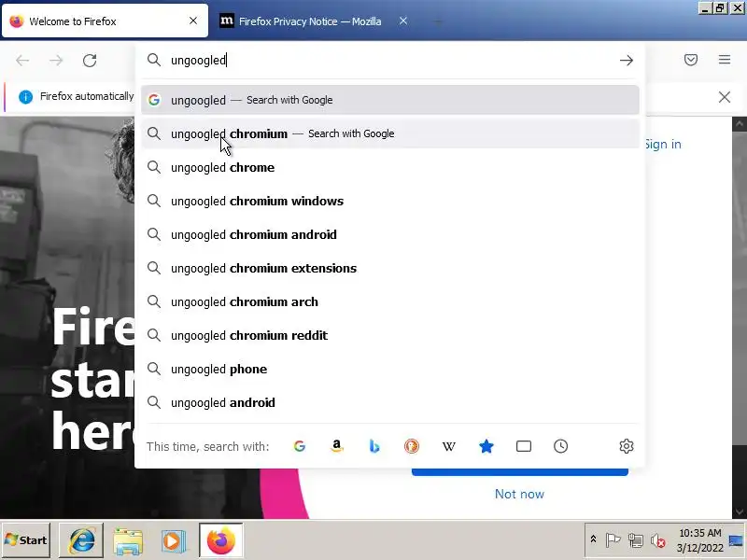
Task: Click the Not now link
Action: tap(519, 494)
